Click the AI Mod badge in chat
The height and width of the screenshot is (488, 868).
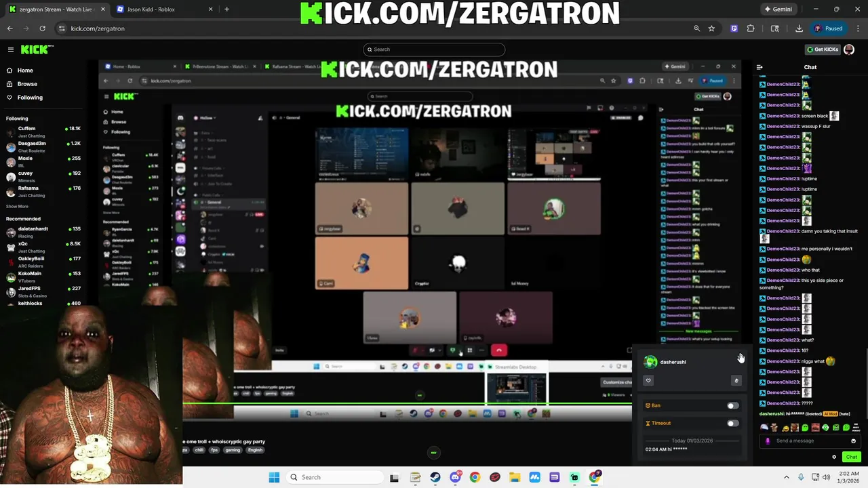click(830, 413)
